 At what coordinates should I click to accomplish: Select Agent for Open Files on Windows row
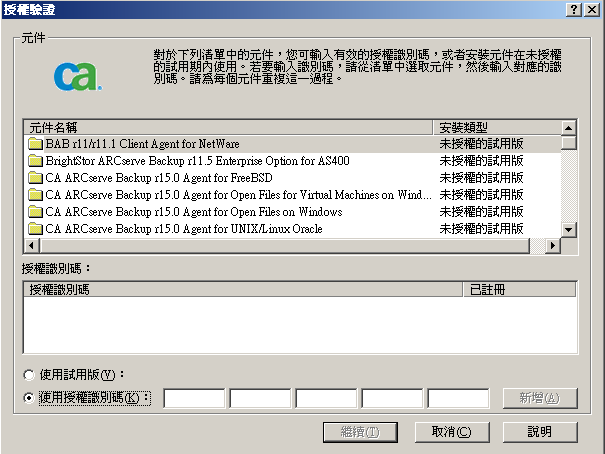pyautogui.click(x=292, y=212)
